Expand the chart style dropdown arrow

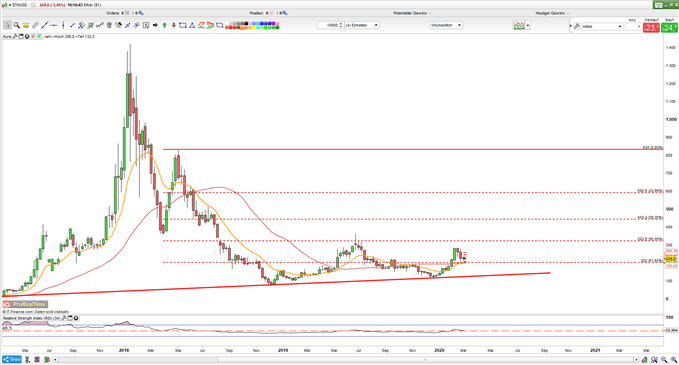(x=528, y=26)
